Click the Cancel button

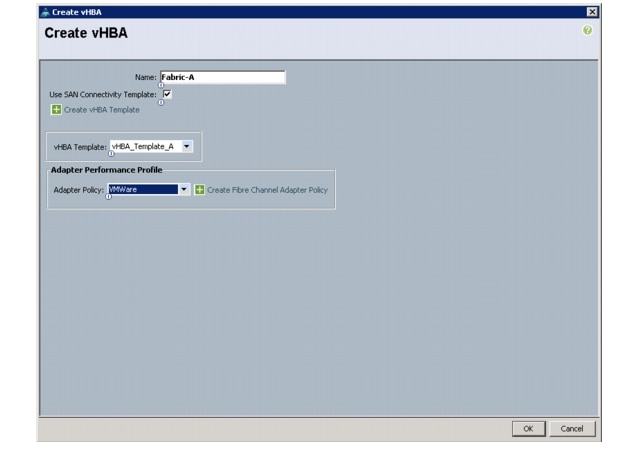pyautogui.click(x=572, y=429)
